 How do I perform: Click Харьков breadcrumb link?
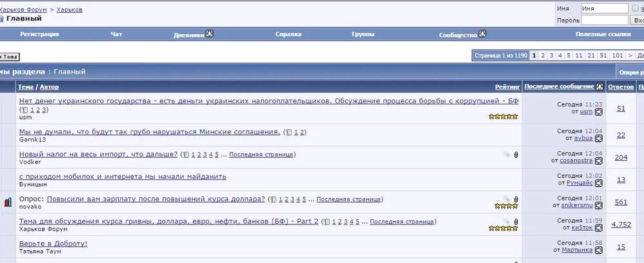click(70, 10)
